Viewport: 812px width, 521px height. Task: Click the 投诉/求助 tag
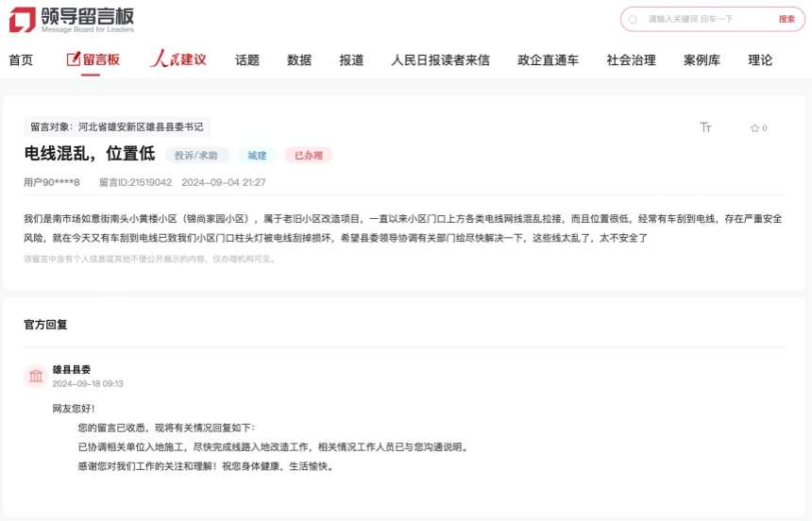click(x=196, y=155)
